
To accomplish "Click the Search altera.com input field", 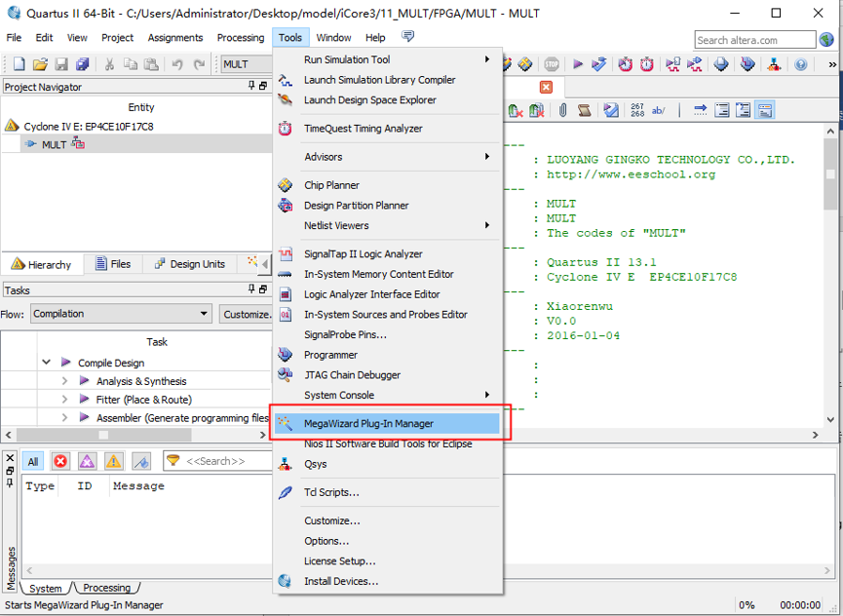I will (x=754, y=40).
